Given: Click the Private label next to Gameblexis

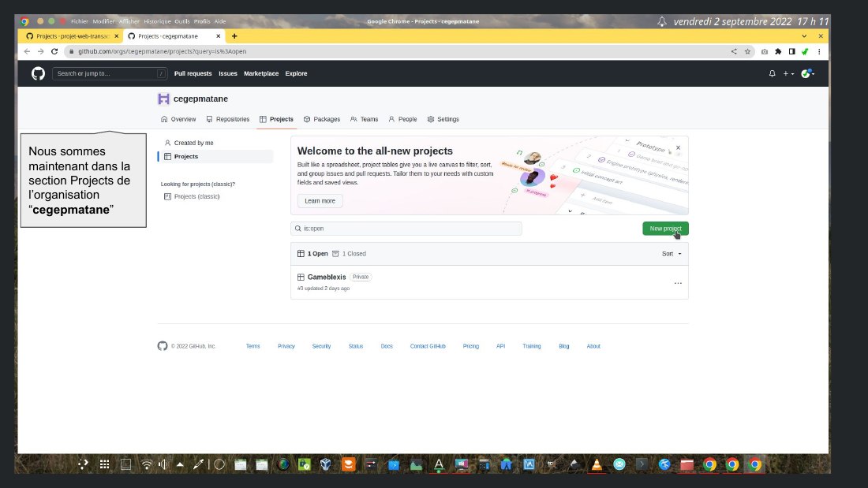Looking at the screenshot, I should pos(361,278).
